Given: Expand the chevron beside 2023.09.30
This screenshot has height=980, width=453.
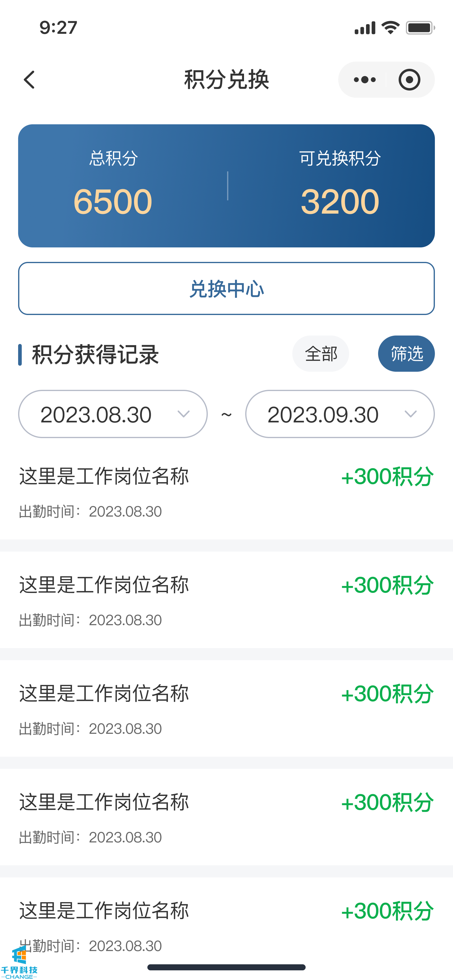Looking at the screenshot, I should click(410, 414).
